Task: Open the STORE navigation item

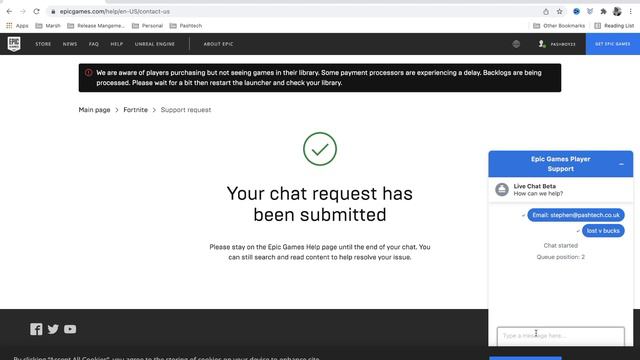Action: [x=43, y=44]
